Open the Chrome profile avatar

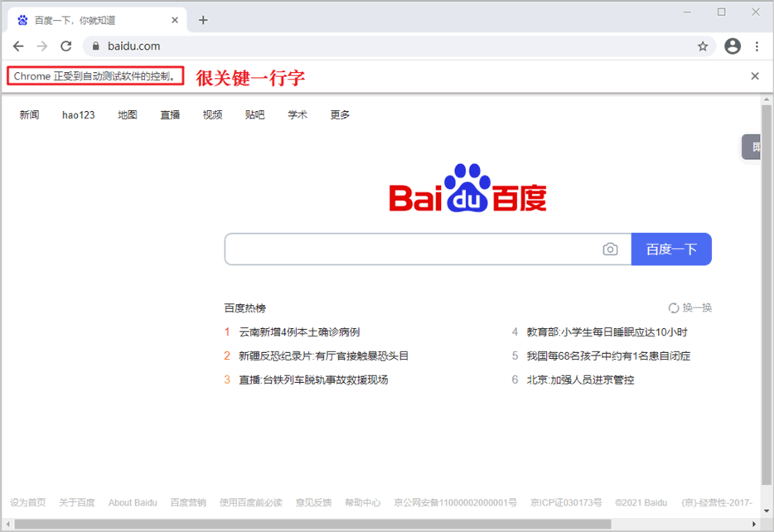coord(732,46)
